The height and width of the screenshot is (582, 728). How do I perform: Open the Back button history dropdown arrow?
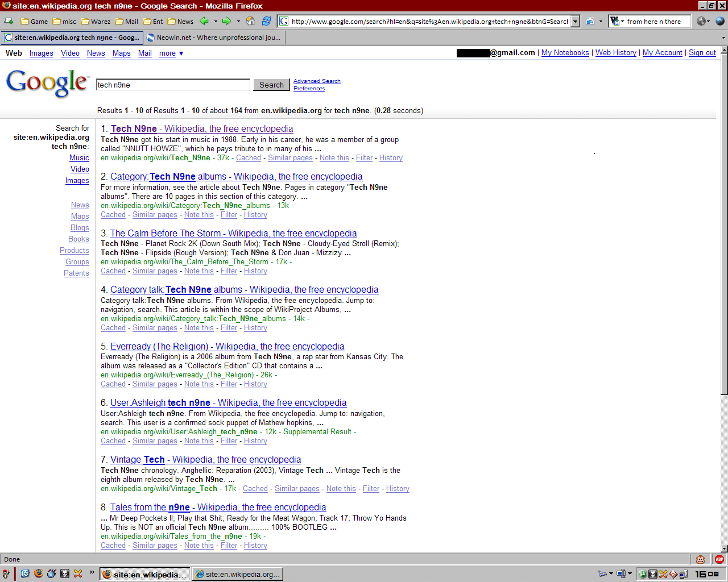coord(216,22)
